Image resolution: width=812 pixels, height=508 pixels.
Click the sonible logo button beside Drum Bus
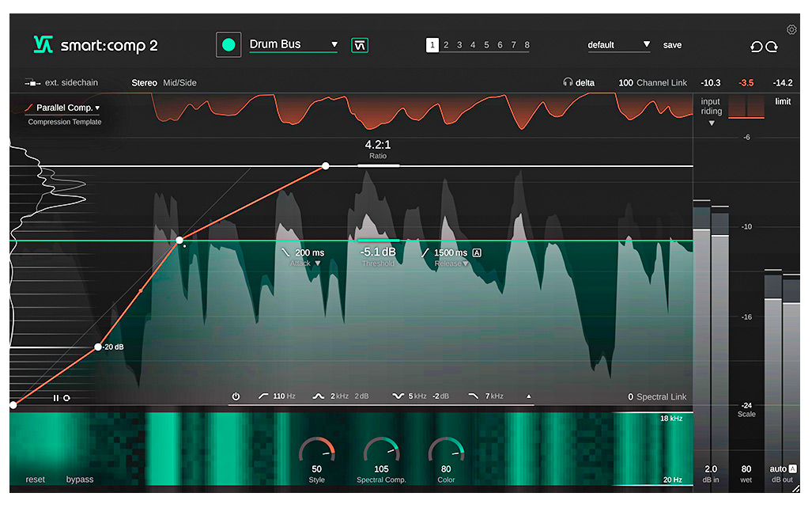click(360, 45)
